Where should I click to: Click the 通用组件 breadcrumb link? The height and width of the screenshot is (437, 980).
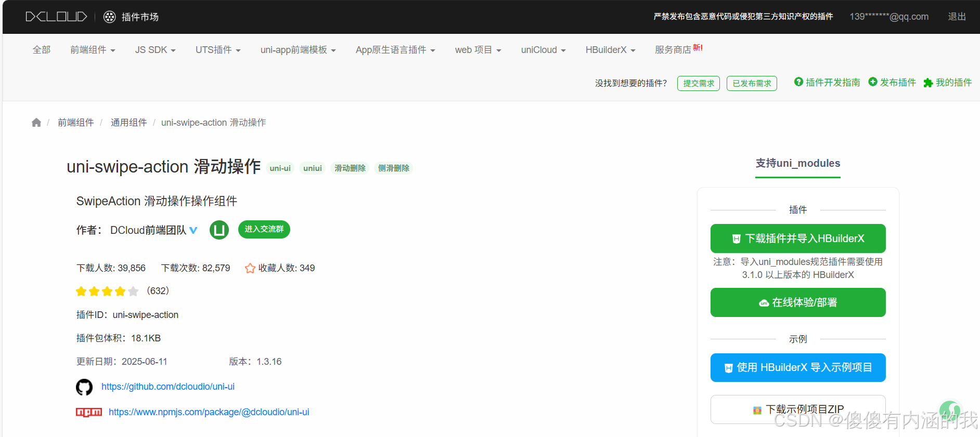pyautogui.click(x=128, y=123)
